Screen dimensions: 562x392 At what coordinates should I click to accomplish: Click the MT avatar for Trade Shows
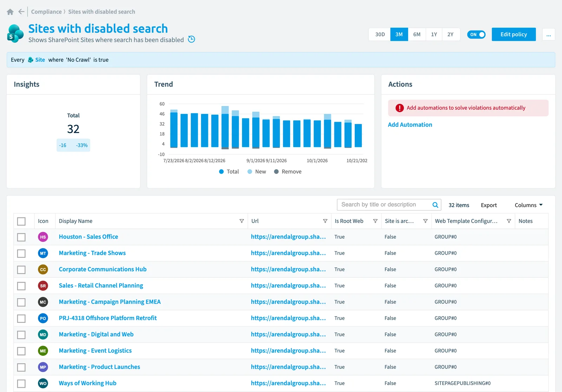43,253
